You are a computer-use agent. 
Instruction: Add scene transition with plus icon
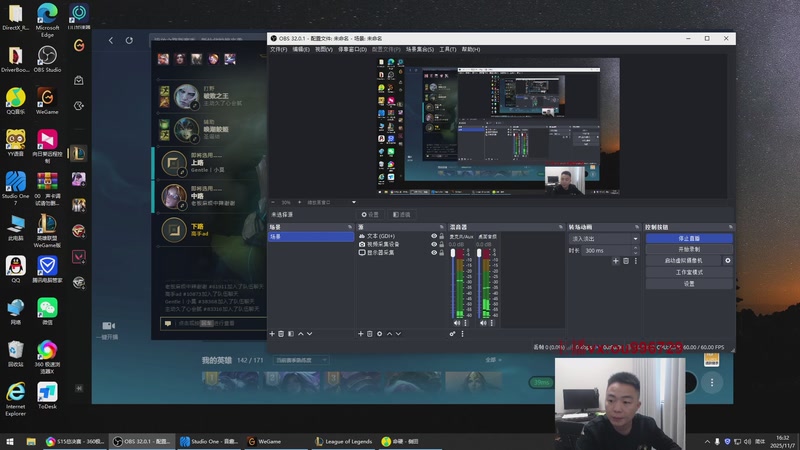tap(616, 261)
